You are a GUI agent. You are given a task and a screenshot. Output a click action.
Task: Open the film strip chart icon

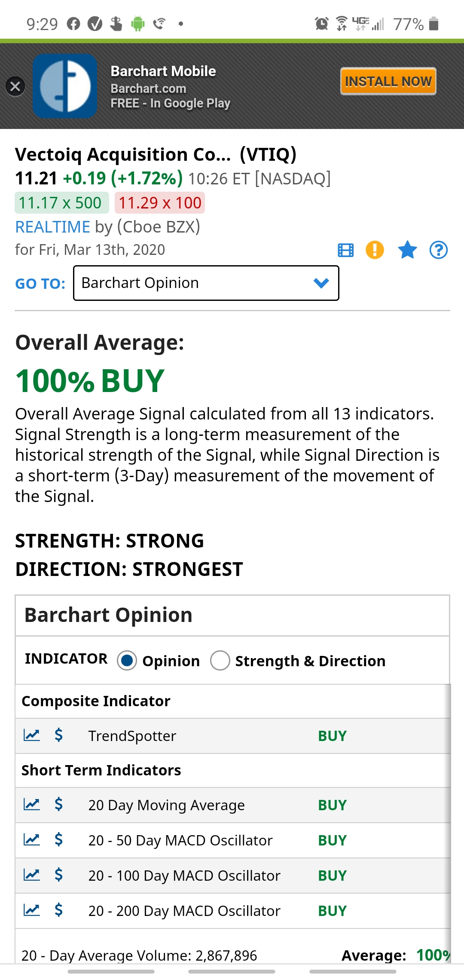pyautogui.click(x=345, y=250)
